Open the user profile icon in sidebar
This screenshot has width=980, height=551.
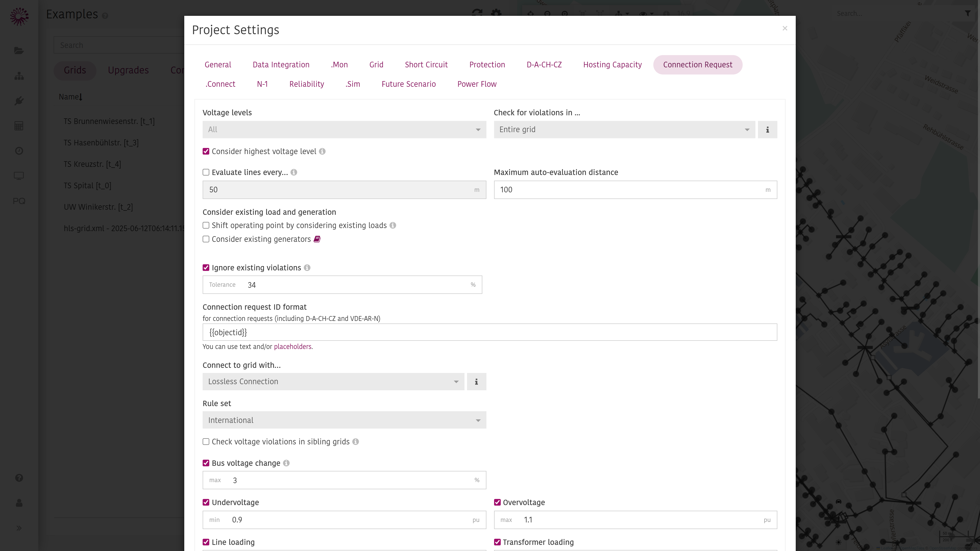pyautogui.click(x=19, y=503)
